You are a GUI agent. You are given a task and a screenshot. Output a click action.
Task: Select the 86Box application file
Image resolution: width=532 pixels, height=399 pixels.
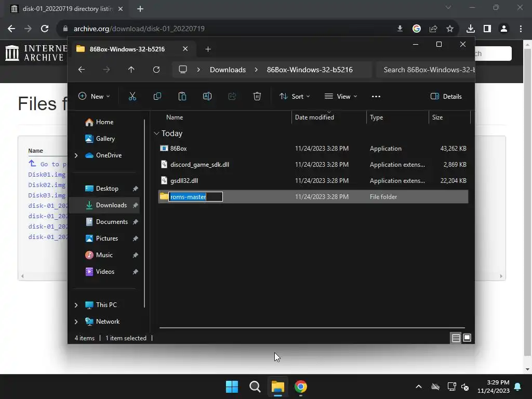click(313, 148)
